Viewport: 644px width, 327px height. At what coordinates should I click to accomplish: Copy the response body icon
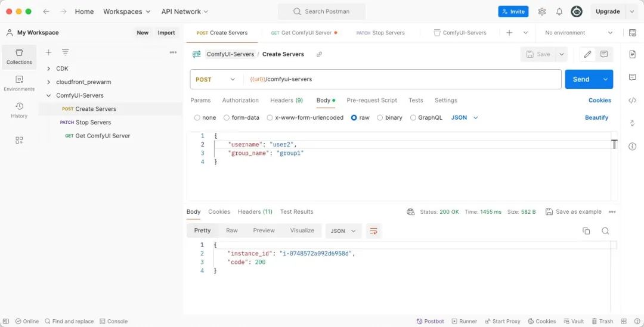tap(586, 231)
